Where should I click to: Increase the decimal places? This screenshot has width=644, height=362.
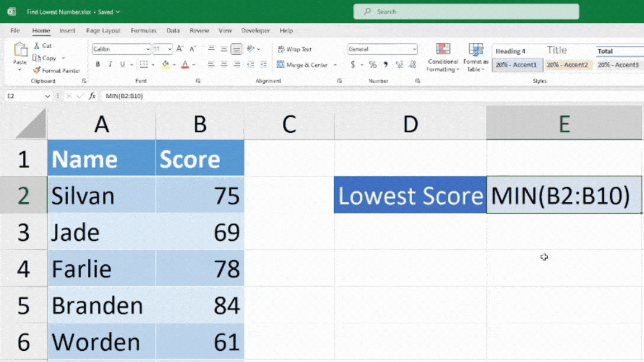399,64
